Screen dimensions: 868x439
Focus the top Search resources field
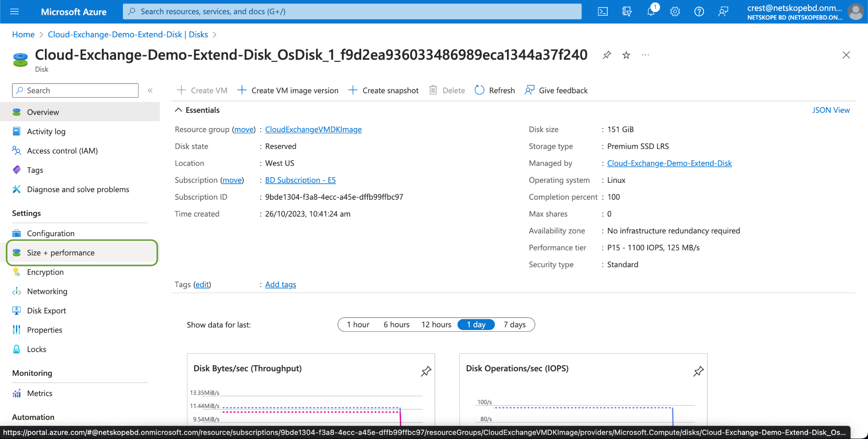352,11
